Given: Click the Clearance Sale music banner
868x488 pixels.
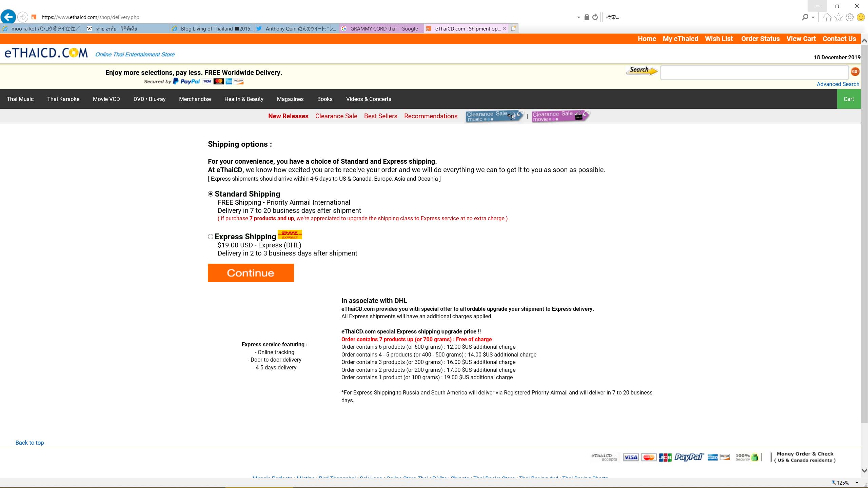Looking at the screenshot, I should [x=495, y=116].
